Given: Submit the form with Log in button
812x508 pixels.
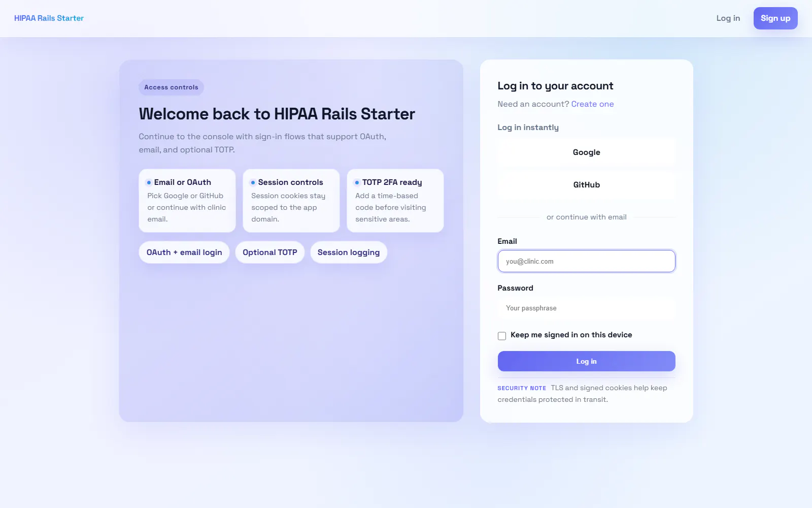Looking at the screenshot, I should click(x=586, y=361).
